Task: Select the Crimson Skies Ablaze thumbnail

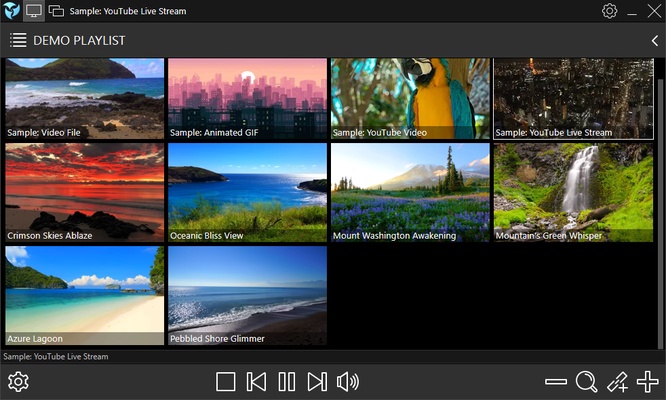Action: (x=84, y=191)
